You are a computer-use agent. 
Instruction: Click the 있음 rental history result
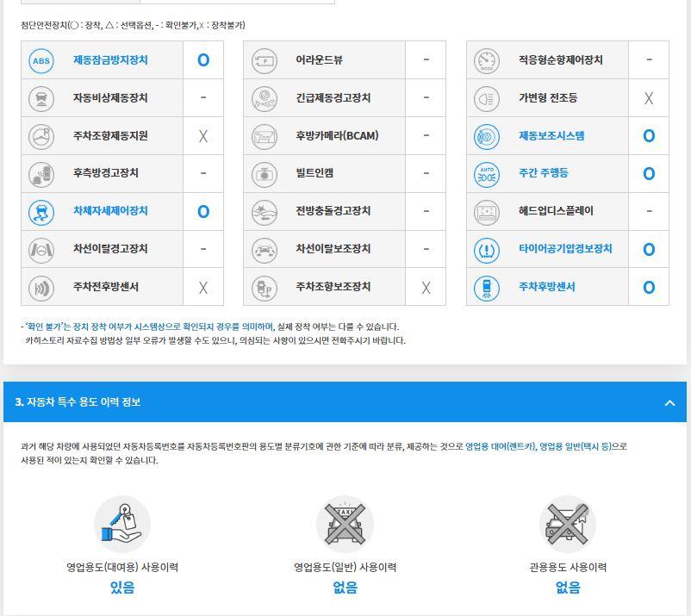click(x=122, y=588)
